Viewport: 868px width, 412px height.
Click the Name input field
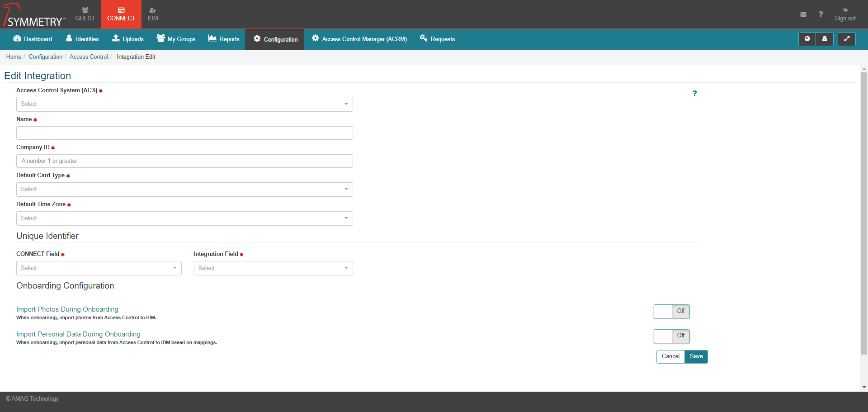coord(184,133)
